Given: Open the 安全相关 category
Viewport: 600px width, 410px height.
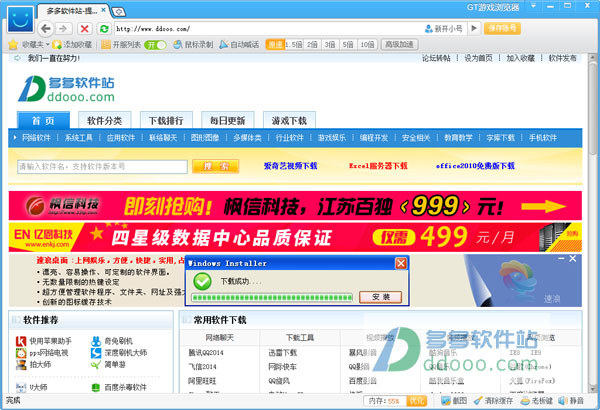Looking at the screenshot, I should coord(416,138).
